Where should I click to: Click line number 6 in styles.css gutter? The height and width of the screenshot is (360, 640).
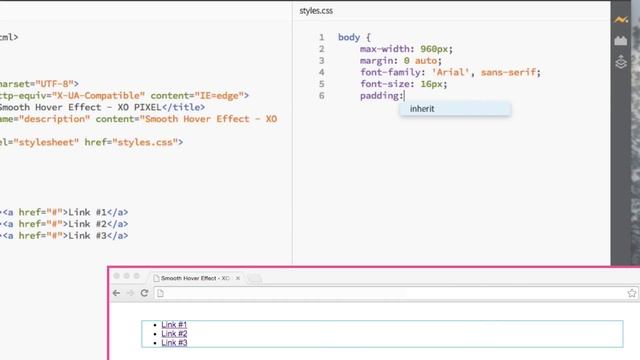coord(322,96)
